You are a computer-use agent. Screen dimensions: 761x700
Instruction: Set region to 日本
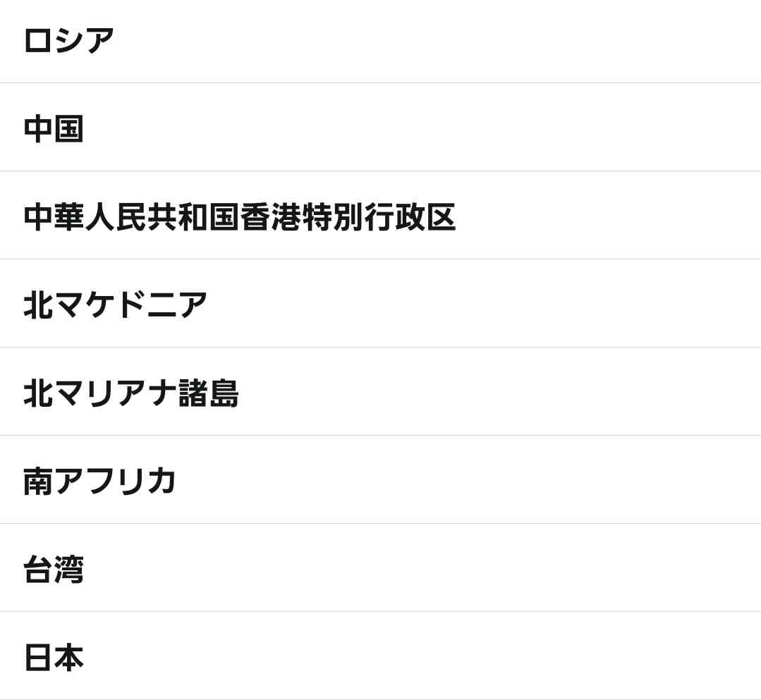coord(381,656)
